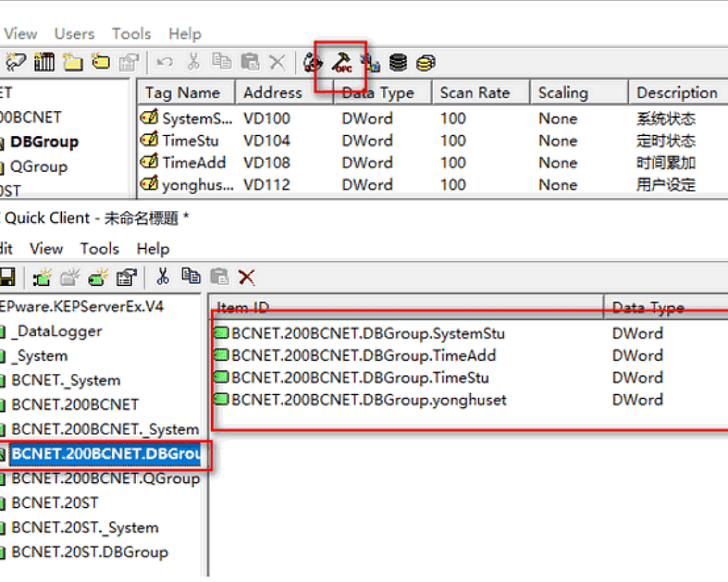Click the Save diskette icon in Quick Client
This screenshot has height=582, width=728.
coord(7,276)
